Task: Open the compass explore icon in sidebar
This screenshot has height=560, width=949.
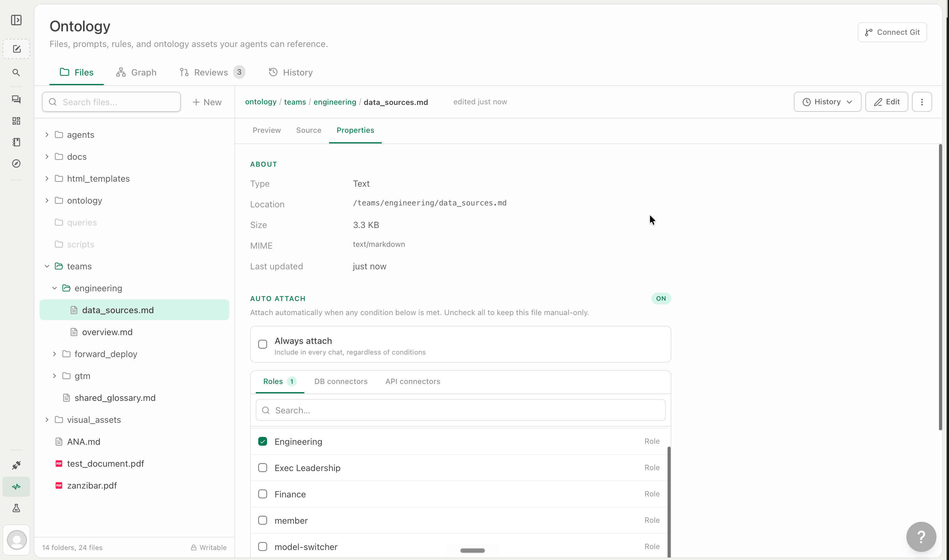Action: (16, 164)
